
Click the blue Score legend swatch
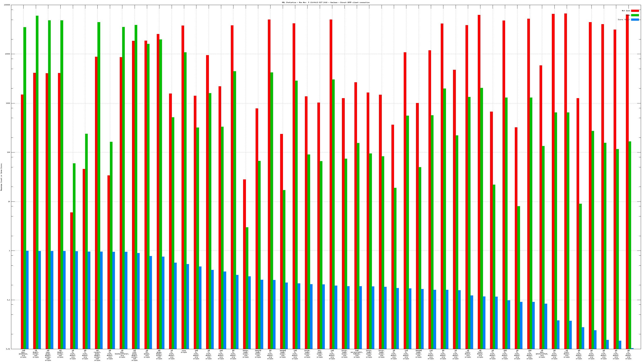(635, 20)
